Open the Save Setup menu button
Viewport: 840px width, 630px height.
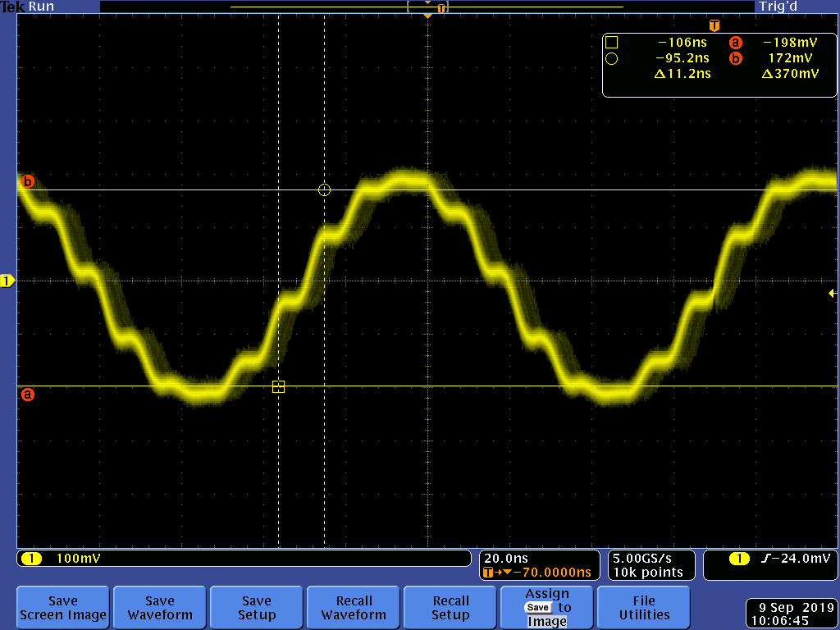click(x=256, y=608)
